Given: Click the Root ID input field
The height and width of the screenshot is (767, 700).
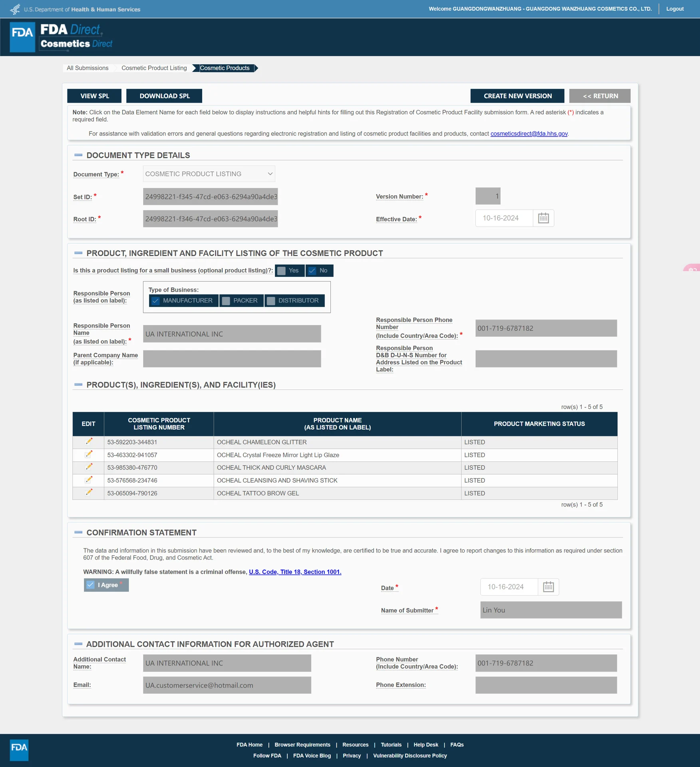Looking at the screenshot, I should coord(211,219).
